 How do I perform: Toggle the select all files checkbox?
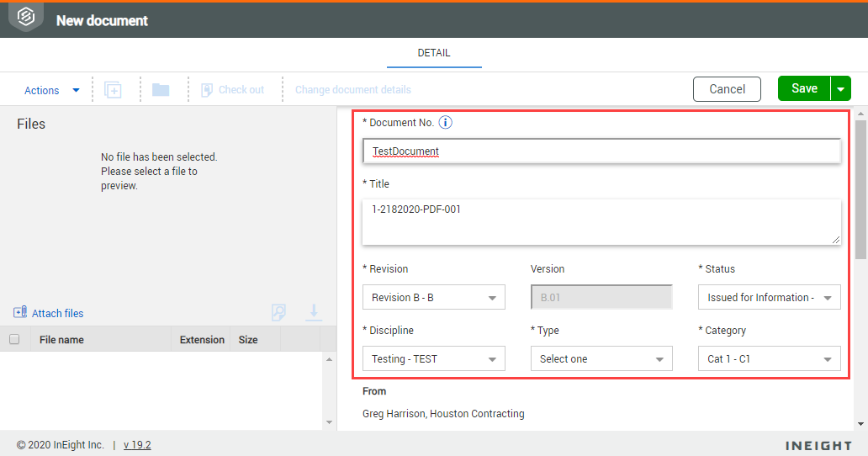14,340
